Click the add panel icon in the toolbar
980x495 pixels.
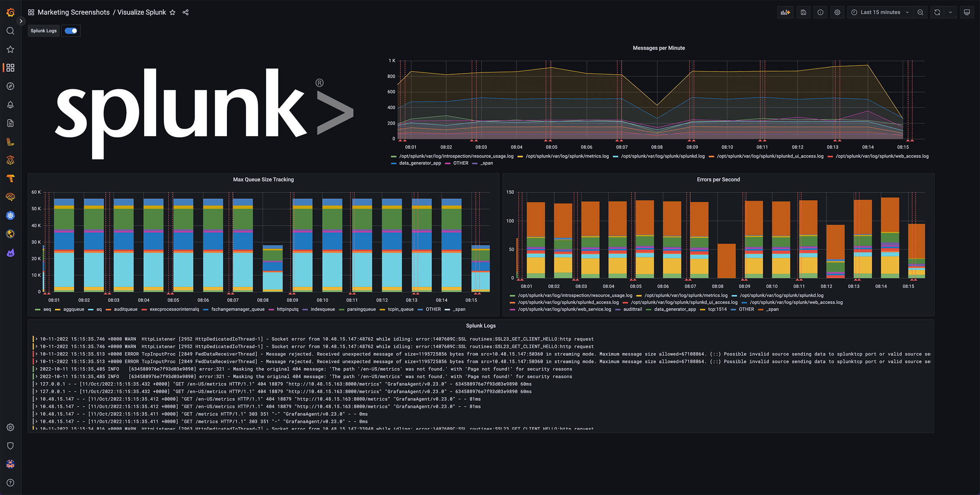click(x=785, y=12)
